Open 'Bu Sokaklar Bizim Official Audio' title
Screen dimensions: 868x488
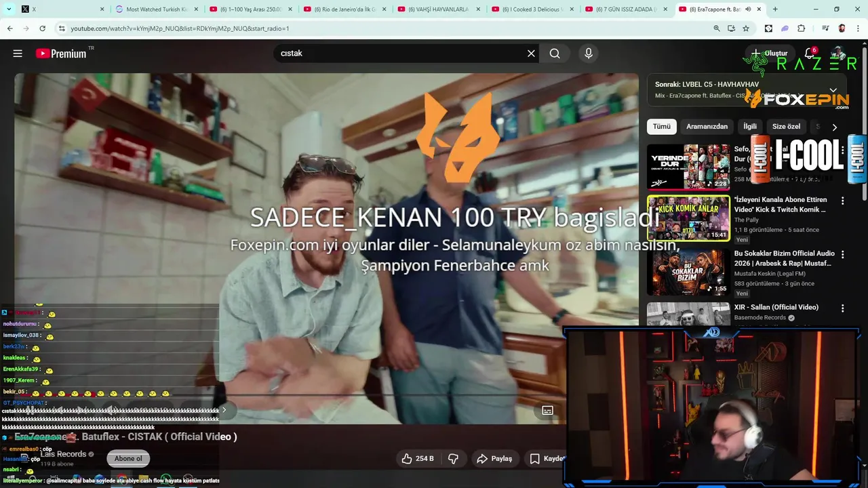tap(784, 258)
